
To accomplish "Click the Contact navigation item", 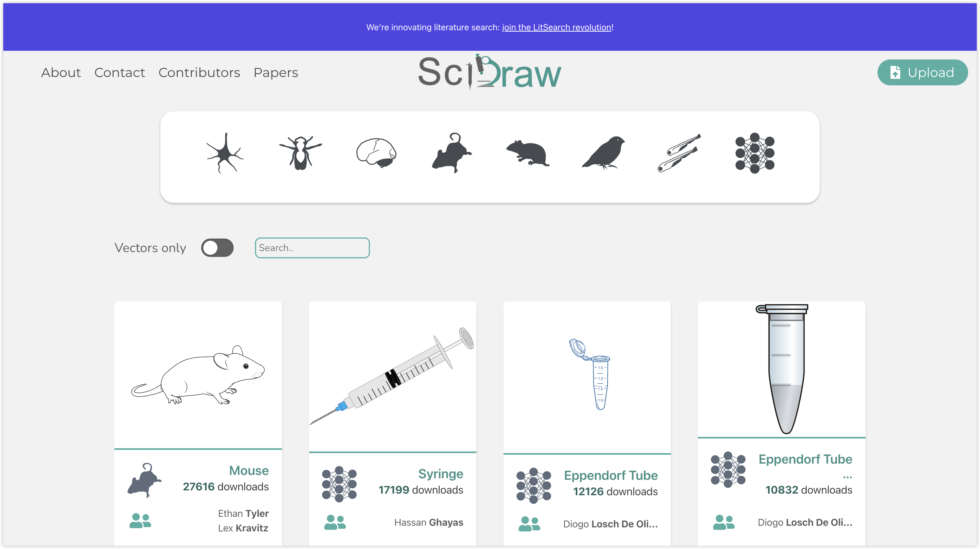I will click(x=119, y=72).
